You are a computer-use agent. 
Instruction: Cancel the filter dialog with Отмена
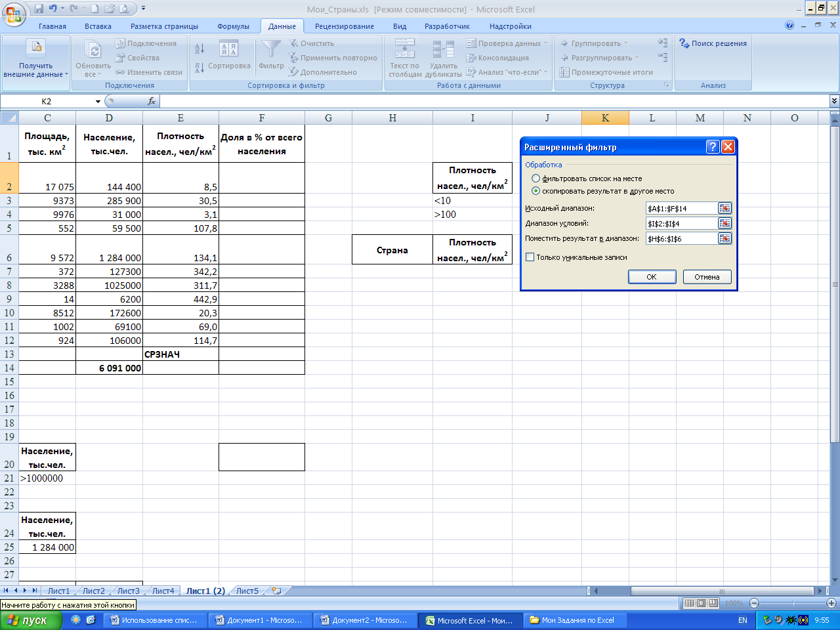coord(707,277)
